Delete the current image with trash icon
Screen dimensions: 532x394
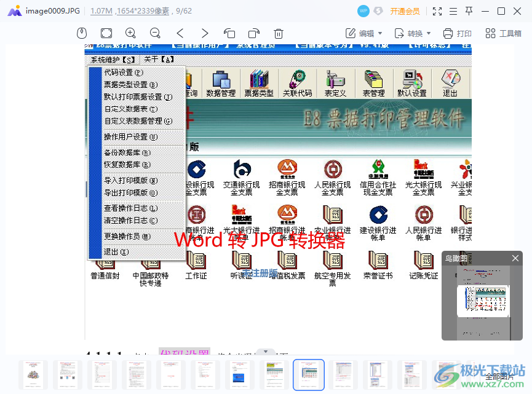click(x=278, y=33)
